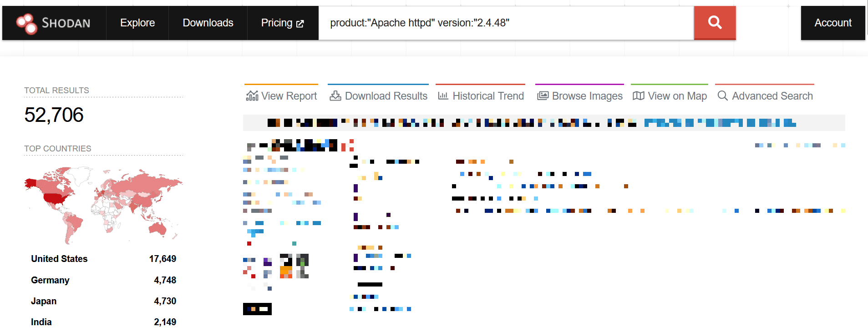Filter results by Japan
868x332 pixels.
point(44,301)
